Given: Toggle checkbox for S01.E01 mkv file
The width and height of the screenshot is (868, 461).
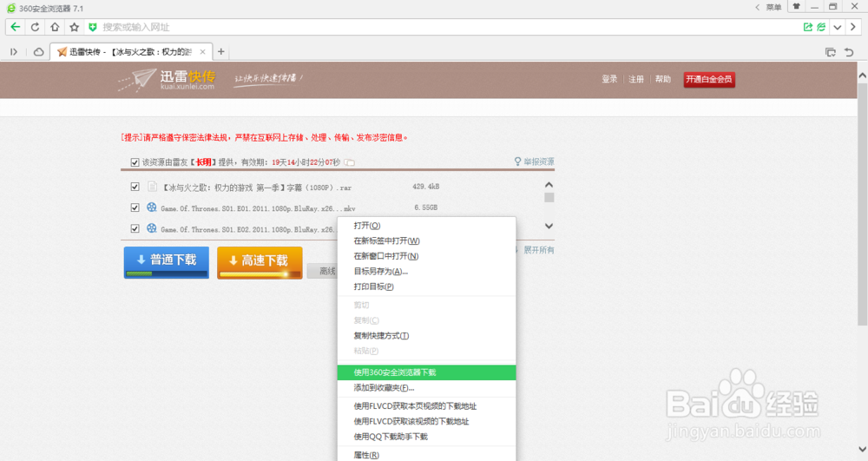Looking at the screenshot, I should (135, 207).
